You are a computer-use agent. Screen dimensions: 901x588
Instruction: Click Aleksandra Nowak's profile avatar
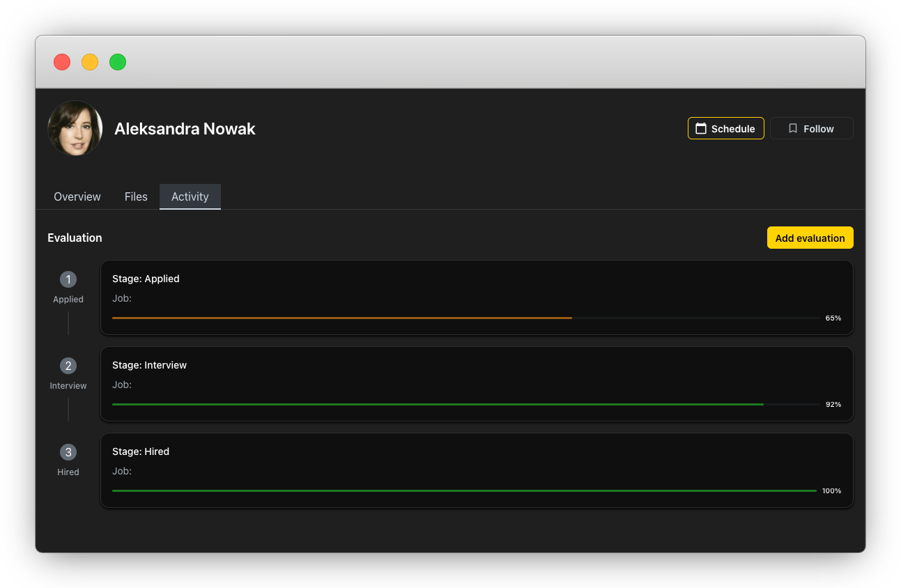pyautogui.click(x=75, y=128)
